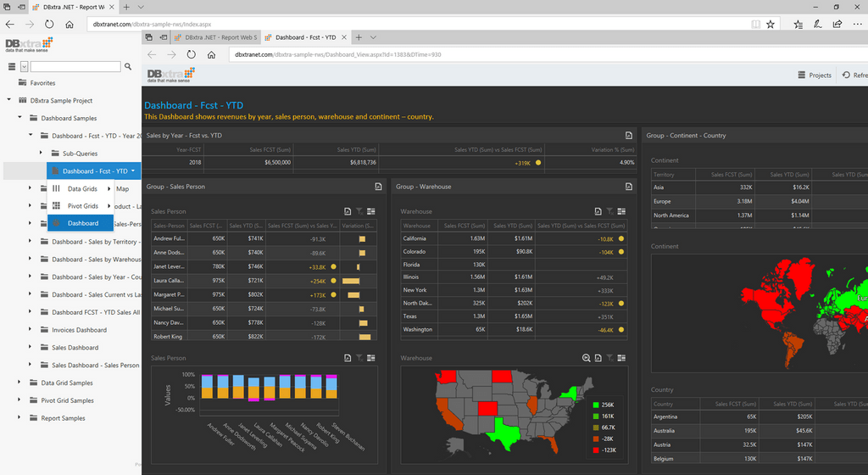This screenshot has height=475, width=868.
Task: Open dropdown arrow beside search box
Action: coord(25,67)
